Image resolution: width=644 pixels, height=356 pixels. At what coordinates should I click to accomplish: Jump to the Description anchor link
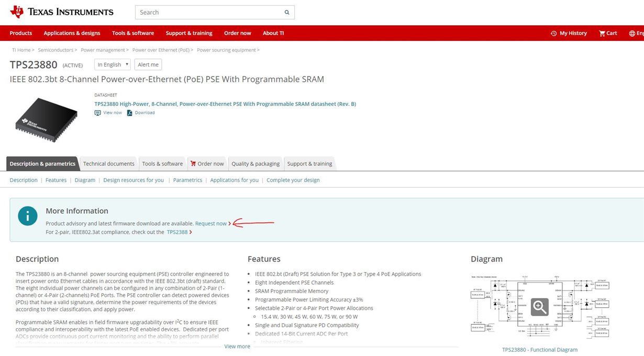point(24,180)
